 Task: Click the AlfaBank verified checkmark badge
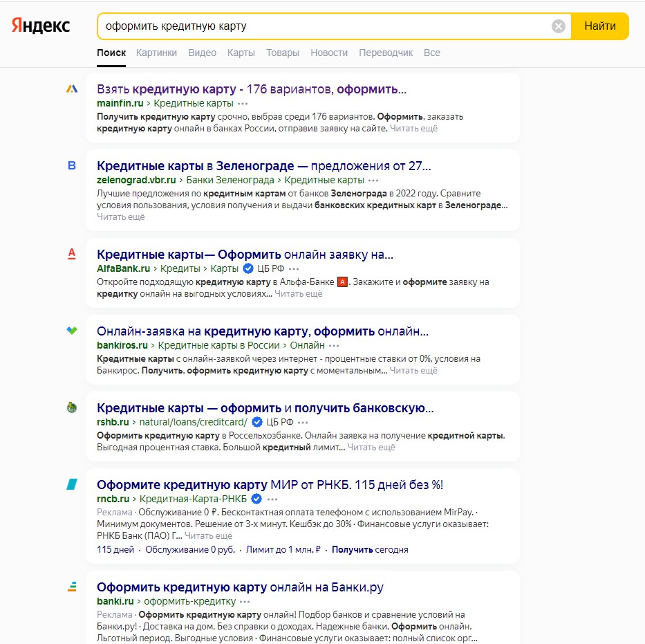click(x=248, y=268)
